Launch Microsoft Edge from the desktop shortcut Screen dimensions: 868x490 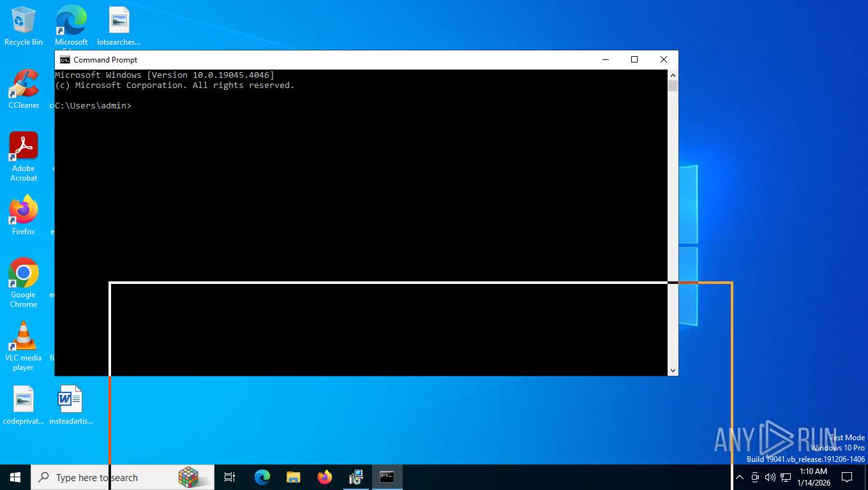click(x=71, y=26)
